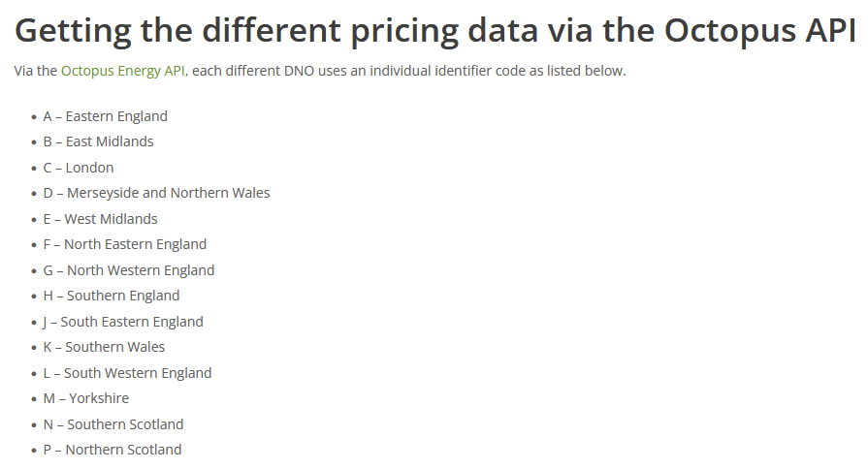Click 'Via the' text before the link
868x469 pixels.
[36, 72]
